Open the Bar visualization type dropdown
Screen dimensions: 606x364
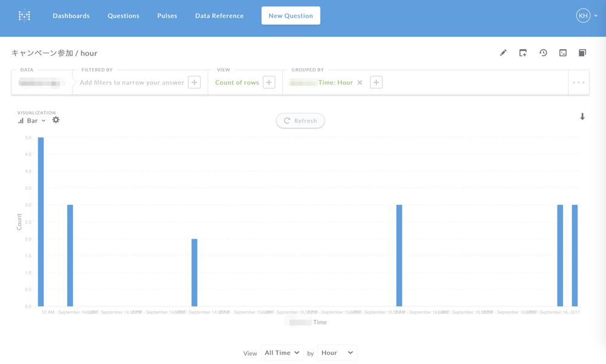pyautogui.click(x=32, y=121)
